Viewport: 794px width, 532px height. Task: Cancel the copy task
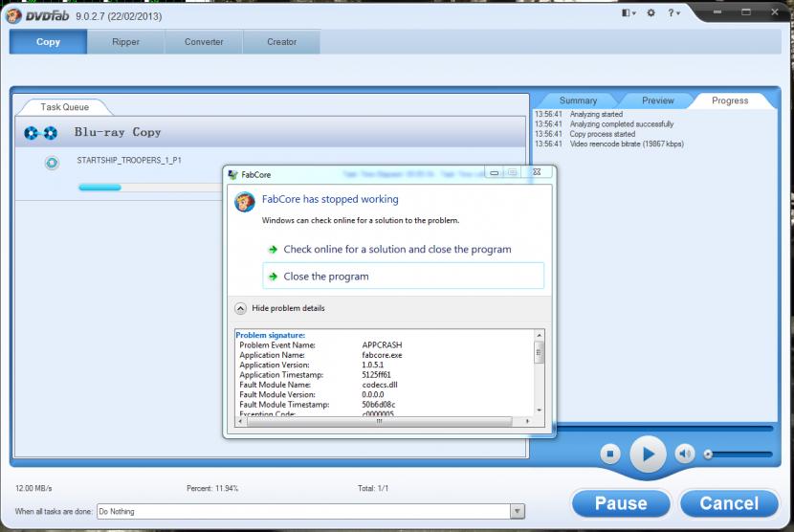pos(729,503)
